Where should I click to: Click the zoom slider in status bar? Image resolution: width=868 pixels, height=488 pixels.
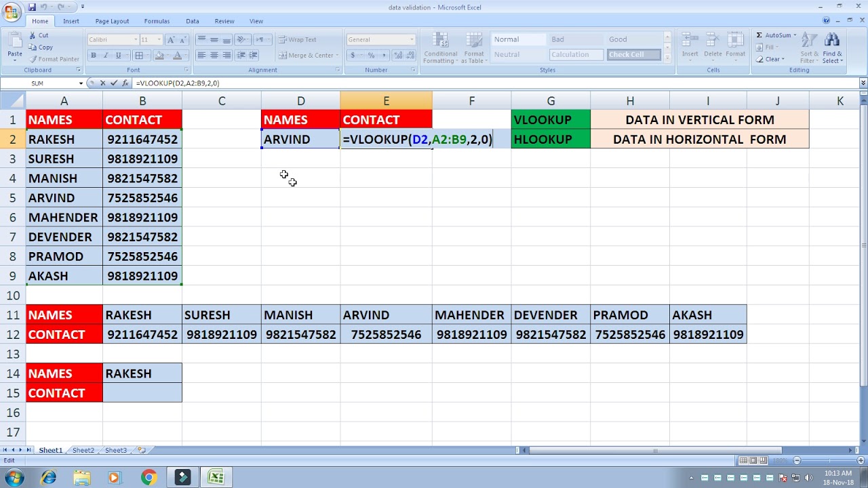pyautogui.click(x=829, y=461)
